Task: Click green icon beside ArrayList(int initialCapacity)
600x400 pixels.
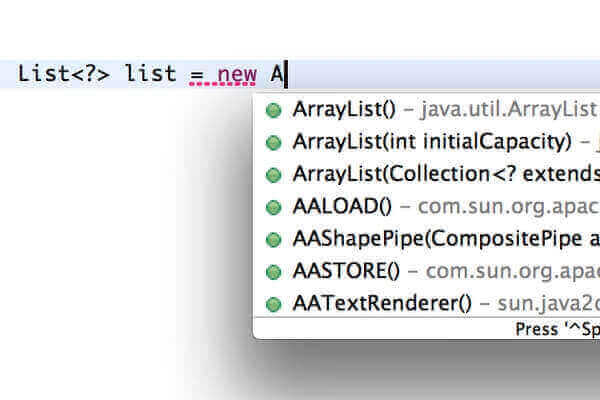Action: (273, 143)
